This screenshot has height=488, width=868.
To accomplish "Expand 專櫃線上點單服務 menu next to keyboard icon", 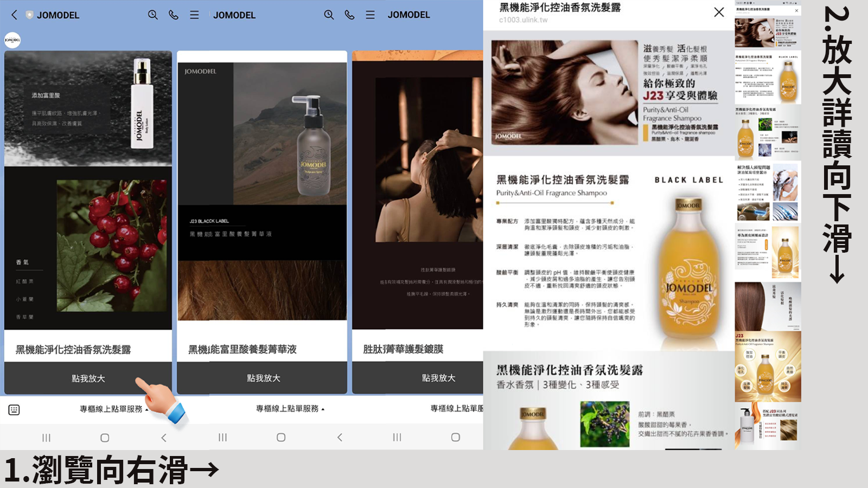I will 114,409.
